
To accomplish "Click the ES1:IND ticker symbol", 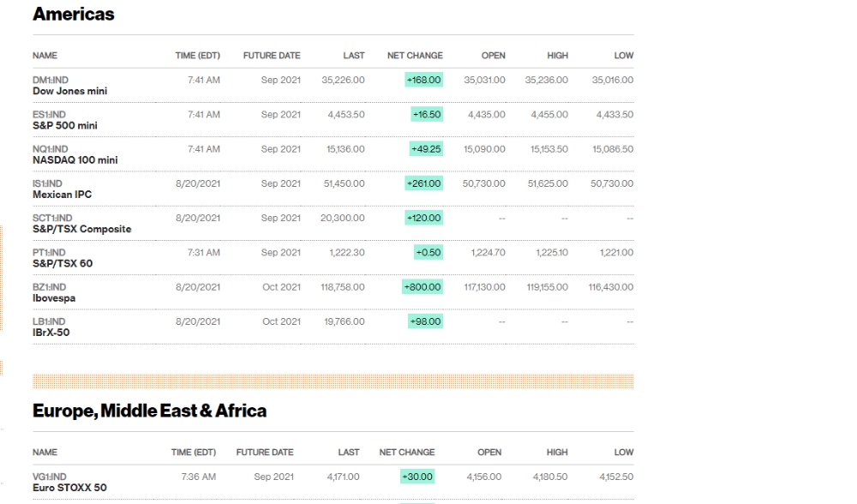I will [49, 114].
